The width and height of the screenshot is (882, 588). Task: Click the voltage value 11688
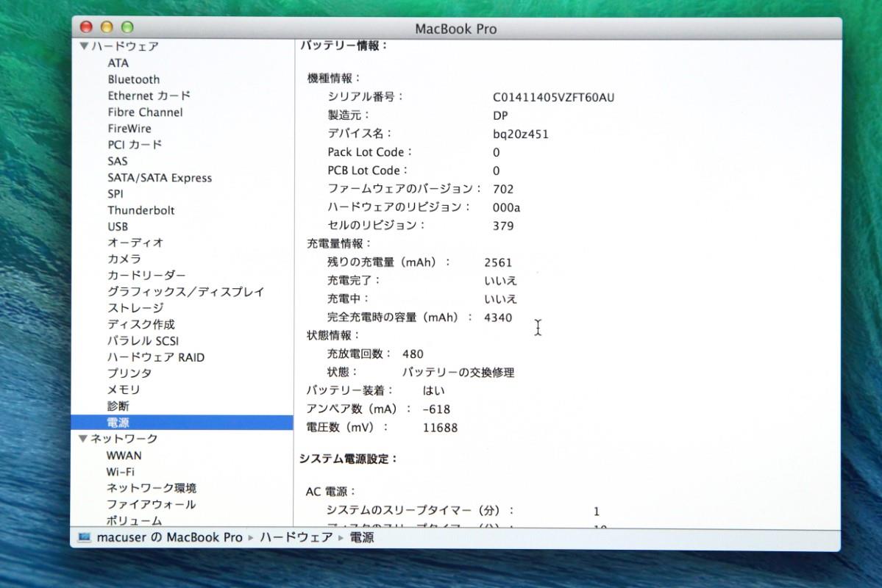440,428
